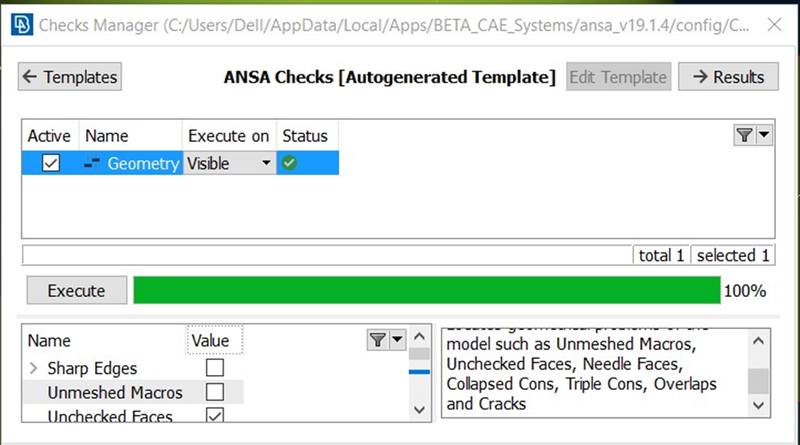This screenshot has height=445, width=800.
Task: Click the 'selected 1' status label
Action: click(x=733, y=255)
